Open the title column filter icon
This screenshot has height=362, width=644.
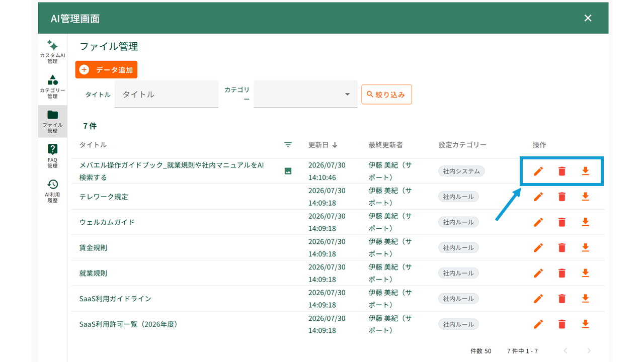point(288,145)
